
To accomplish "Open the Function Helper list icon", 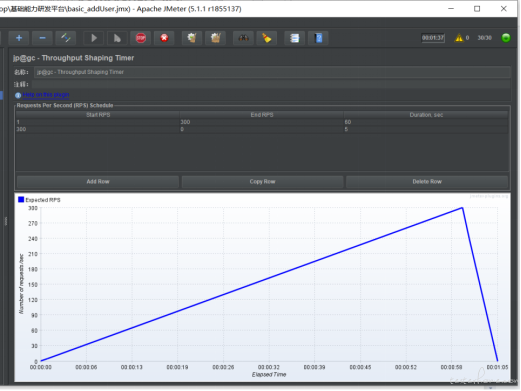I will 295,38.
